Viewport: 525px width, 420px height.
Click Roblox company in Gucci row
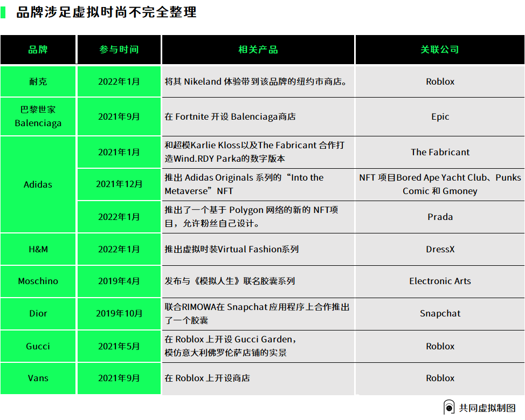[440, 346]
